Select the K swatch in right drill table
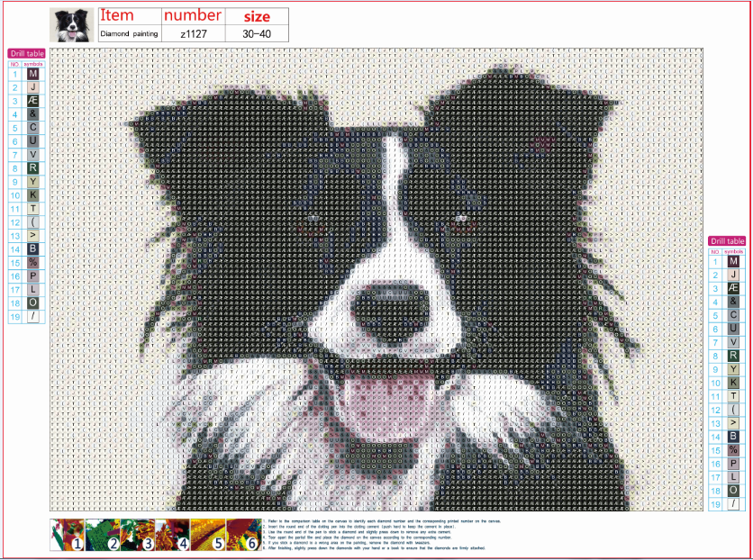This screenshot has height=560, width=753. tap(733, 383)
